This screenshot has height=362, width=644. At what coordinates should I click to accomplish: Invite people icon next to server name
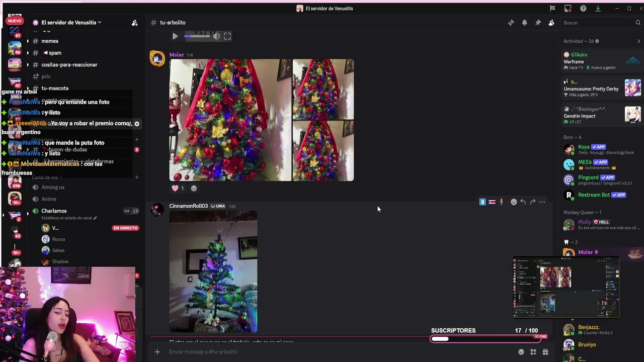click(134, 23)
